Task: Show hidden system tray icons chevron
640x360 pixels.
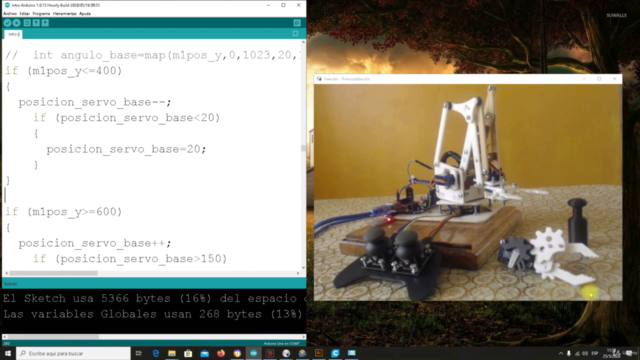Action: coord(561,353)
